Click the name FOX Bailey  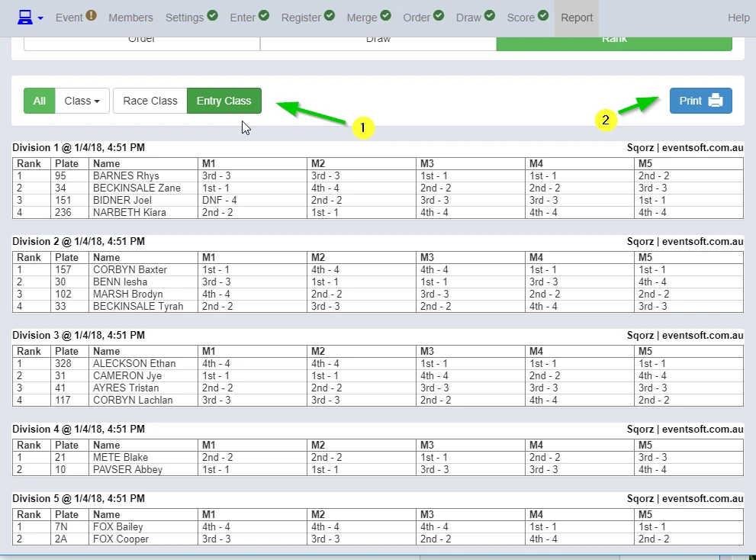[x=118, y=526]
